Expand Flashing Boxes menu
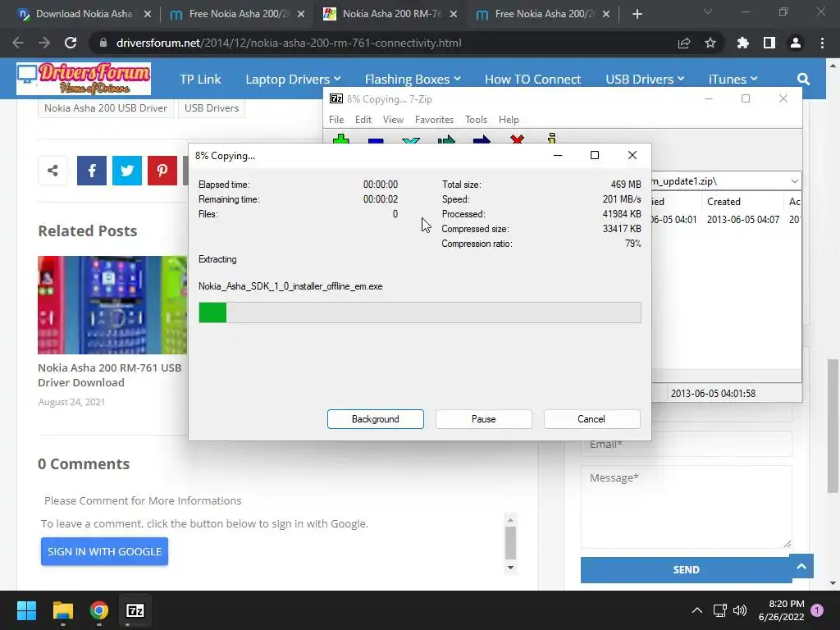The height and width of the screenshot is (630, 840). pyautogui.click(x=413, y=80)
